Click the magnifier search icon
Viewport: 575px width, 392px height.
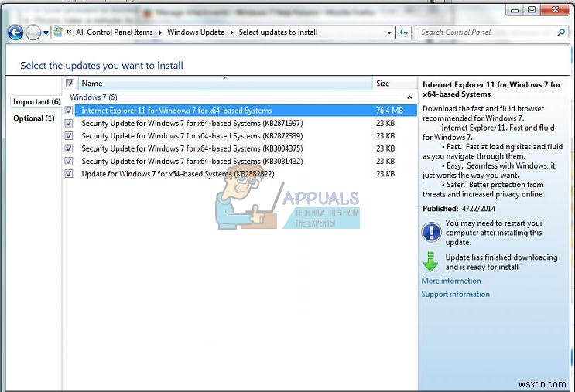561,32
